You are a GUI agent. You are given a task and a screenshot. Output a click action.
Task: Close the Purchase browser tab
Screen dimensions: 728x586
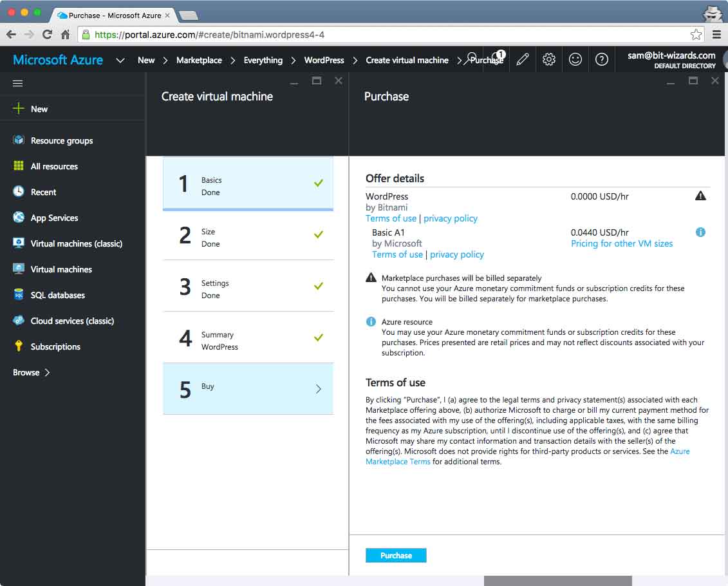click(x=167, y=15)
